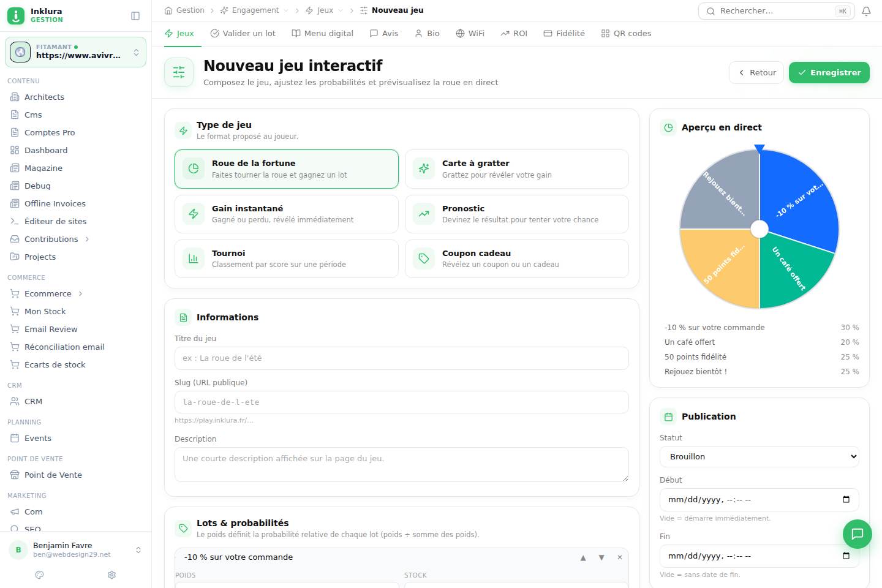The width and height of the screenshot is (882, 588).
Task: Switch to Jeux tab
Action: pos(179,34)
